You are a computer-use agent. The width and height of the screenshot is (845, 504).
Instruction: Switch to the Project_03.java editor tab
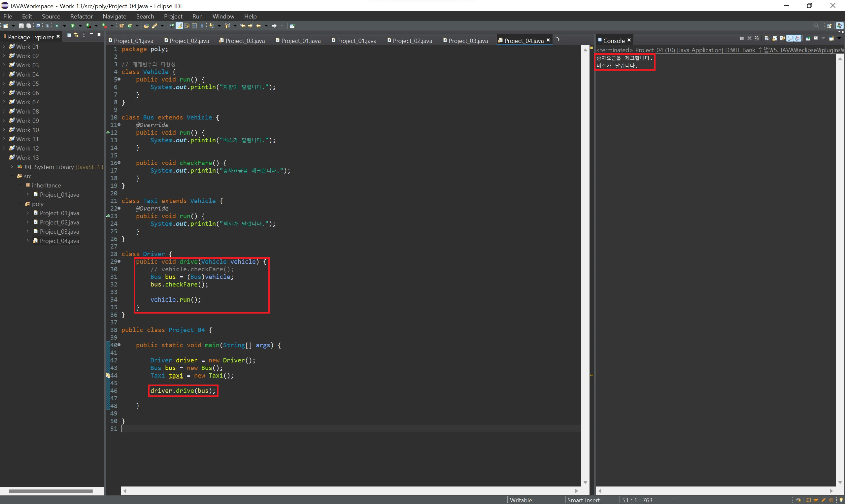tap(468, 41)
